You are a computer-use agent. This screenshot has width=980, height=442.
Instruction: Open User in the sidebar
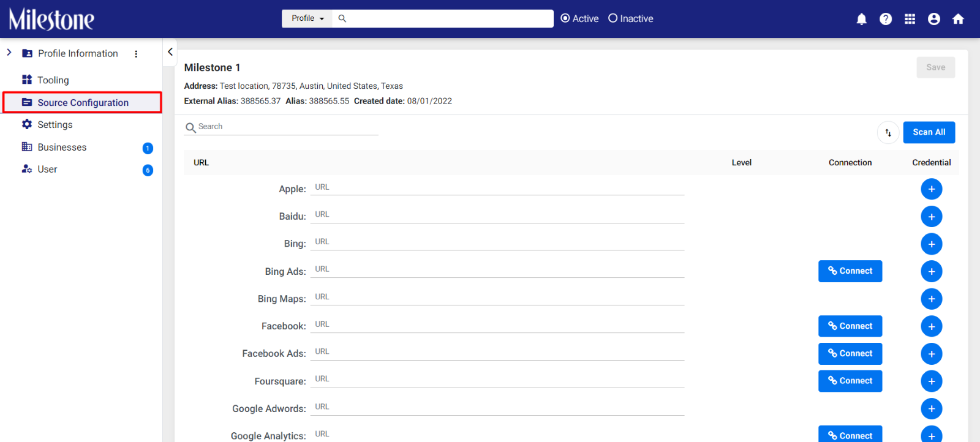(x=47, y=170)
